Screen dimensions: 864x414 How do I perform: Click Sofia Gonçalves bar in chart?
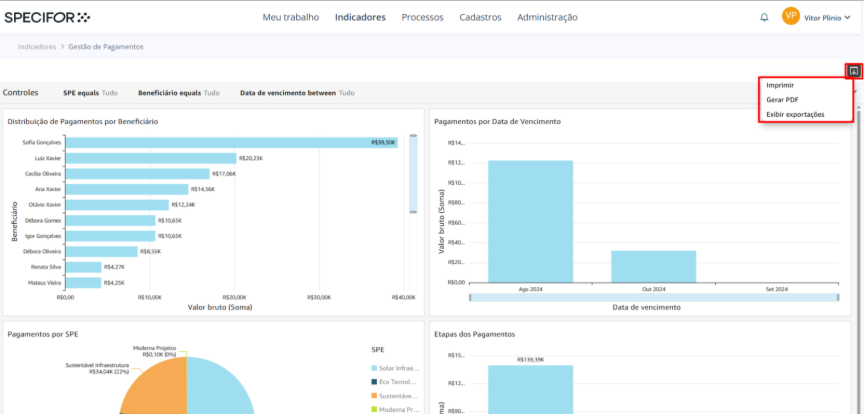click(231, 143)
